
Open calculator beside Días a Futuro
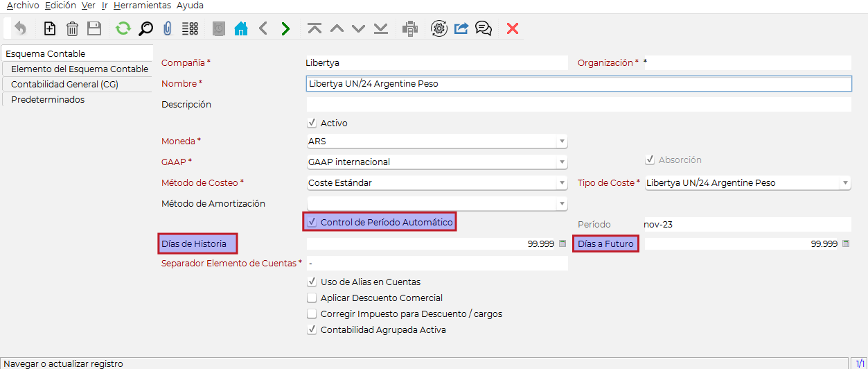tap(846, 244)
